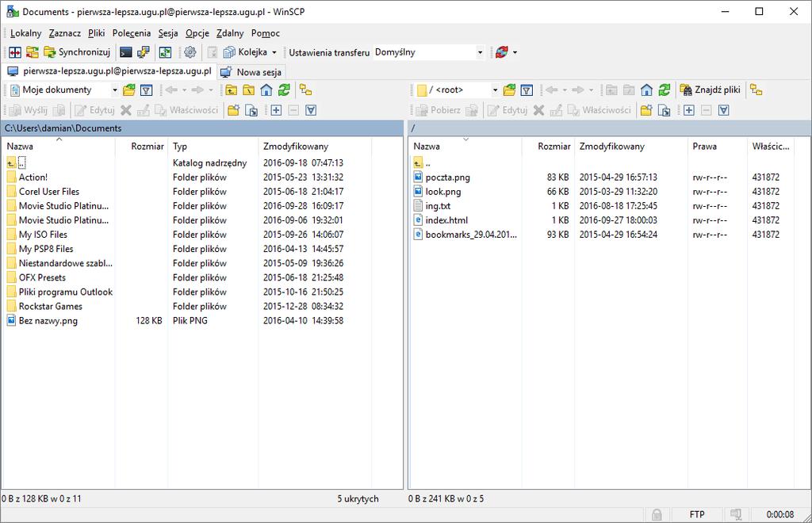
Task: Click the C:\Users\damian\Documents path bar
Action: [202, 128]
